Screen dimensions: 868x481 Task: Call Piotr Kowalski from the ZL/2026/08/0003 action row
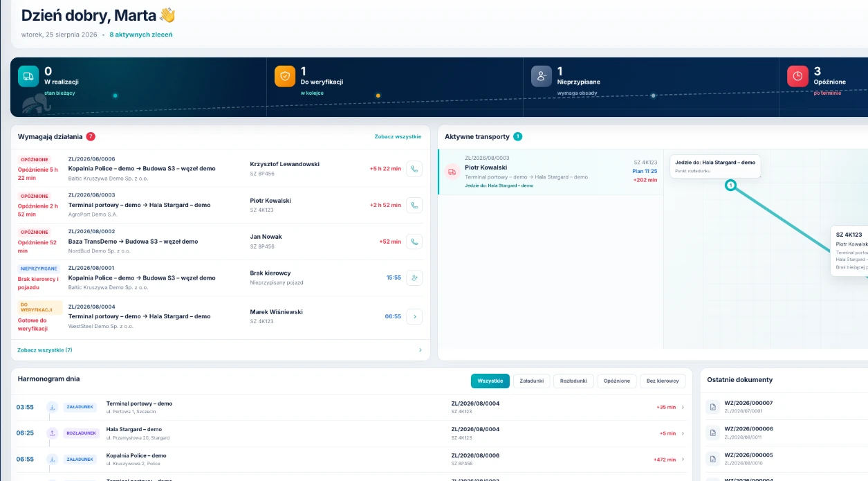click(414, 205)
